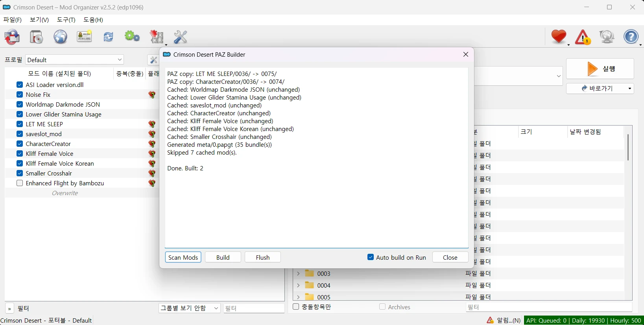The height and width of the screenshot is (325, 644).
Task: Uncheck the Noise Fix mod
Action: click(20, 94)
